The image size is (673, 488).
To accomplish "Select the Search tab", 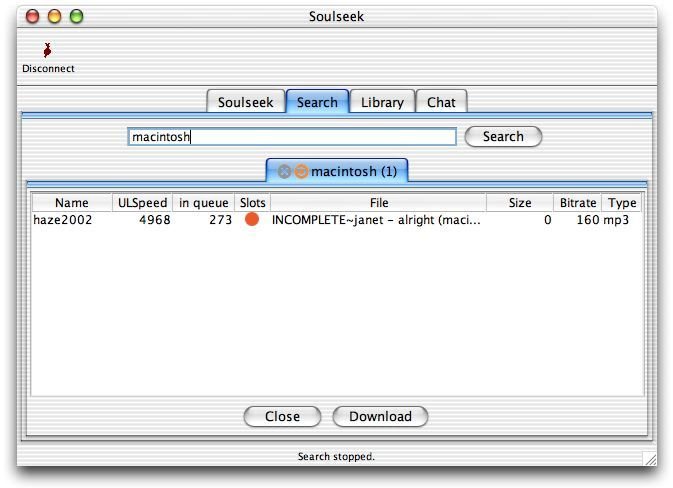I will [317, 102].
